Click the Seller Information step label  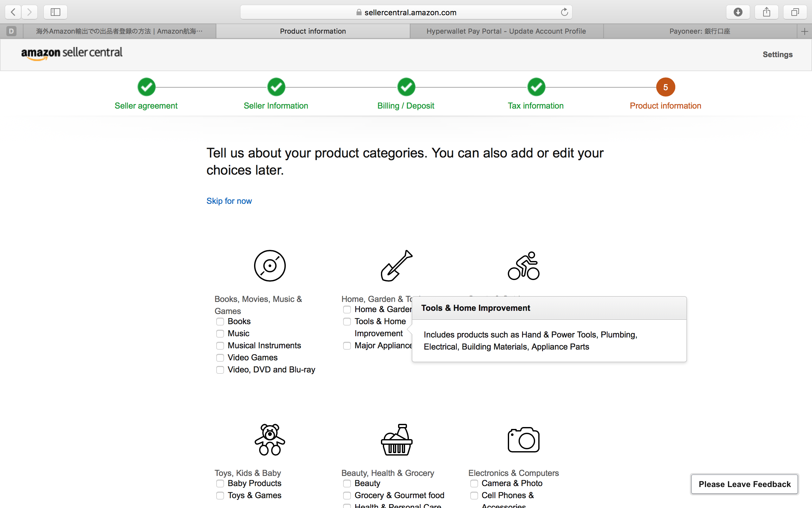point(276,106)
